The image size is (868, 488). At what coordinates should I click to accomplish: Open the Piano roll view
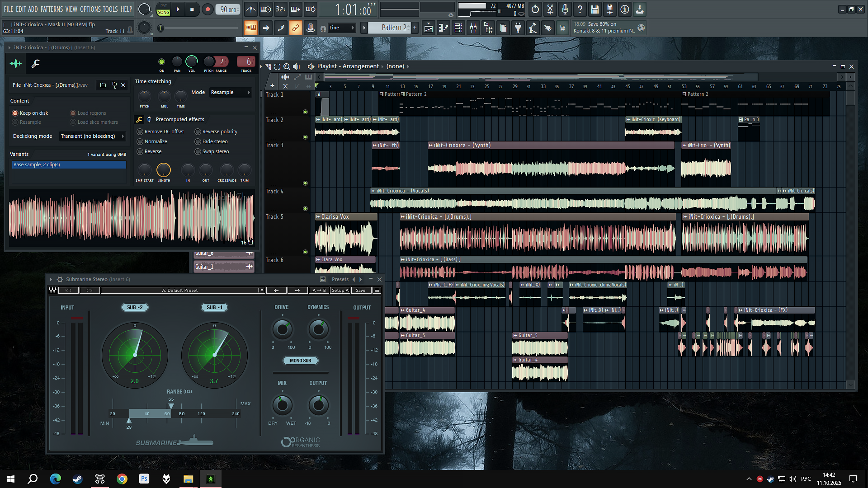443,28
